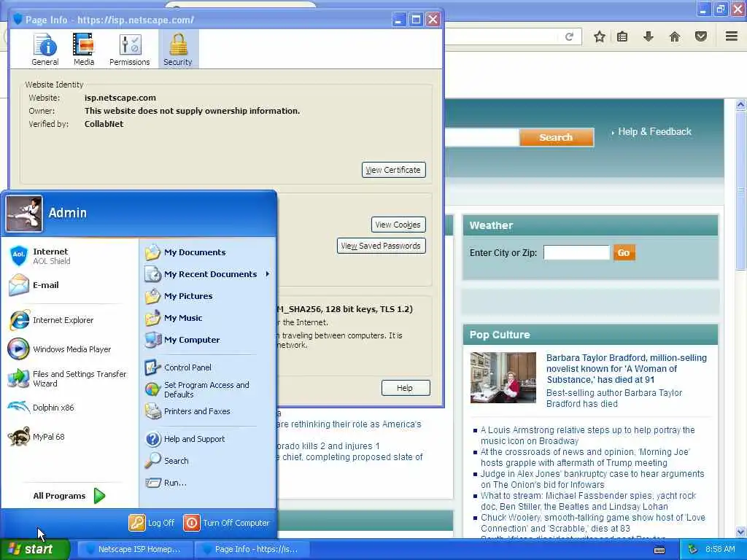Open Louis Armstrong relative article link
This screenshot has width=747, height=560.
click(588, 435)
